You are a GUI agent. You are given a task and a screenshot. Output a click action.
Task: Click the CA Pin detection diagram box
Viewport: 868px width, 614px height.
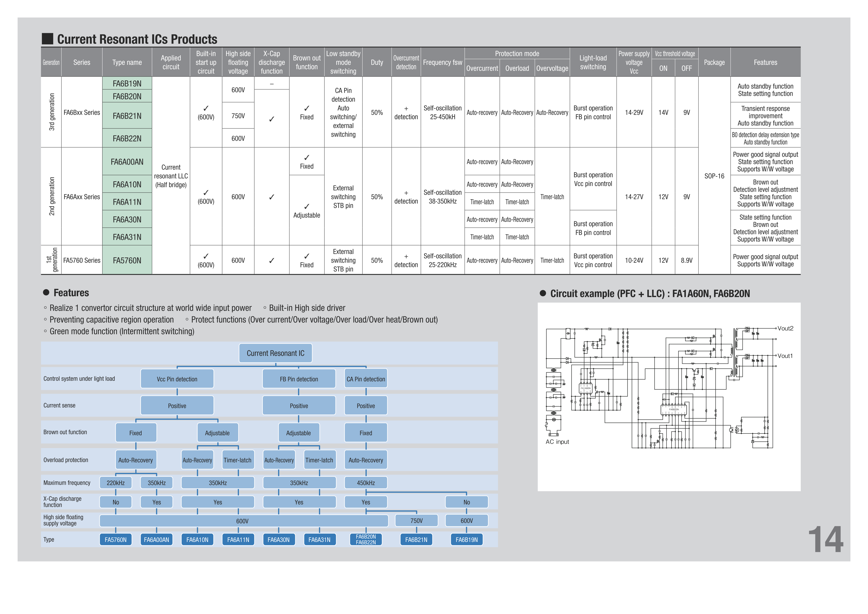pos(366,379)
